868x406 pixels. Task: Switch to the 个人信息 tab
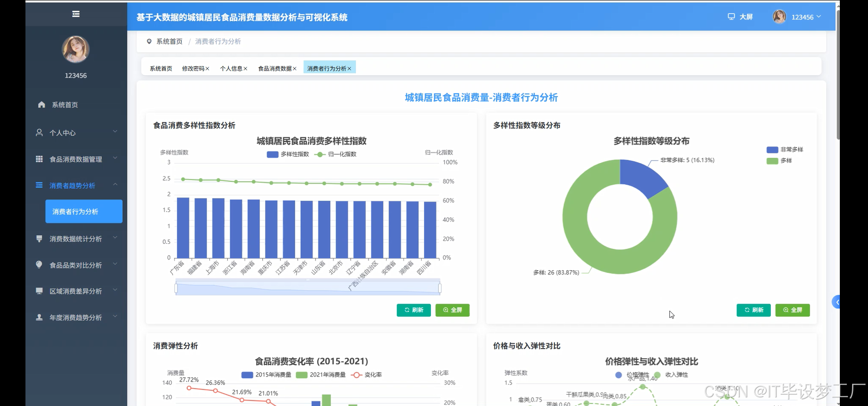pyautogui.click(x=231, y=69)
